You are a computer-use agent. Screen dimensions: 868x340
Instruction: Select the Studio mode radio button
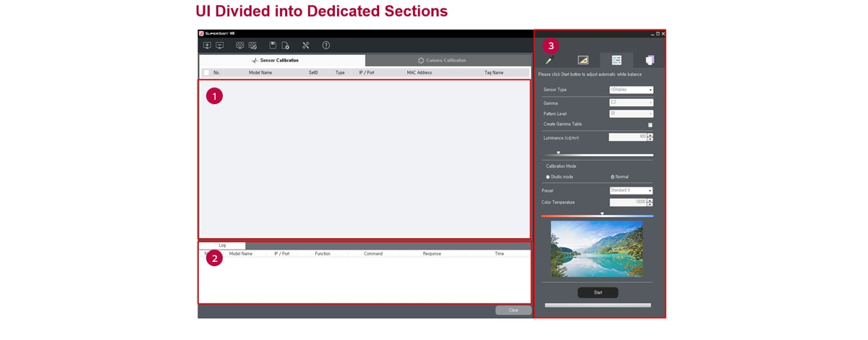pos(548,177)
